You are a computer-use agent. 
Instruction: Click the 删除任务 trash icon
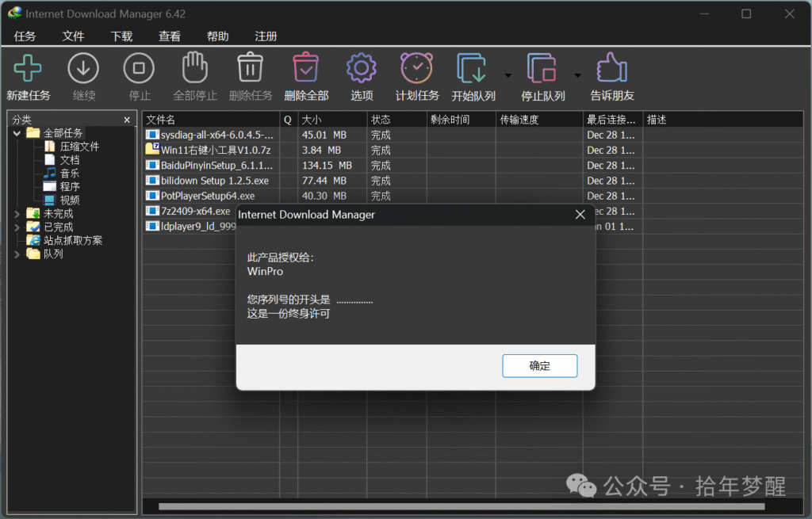pyautogui.click(x=250, y=67)
